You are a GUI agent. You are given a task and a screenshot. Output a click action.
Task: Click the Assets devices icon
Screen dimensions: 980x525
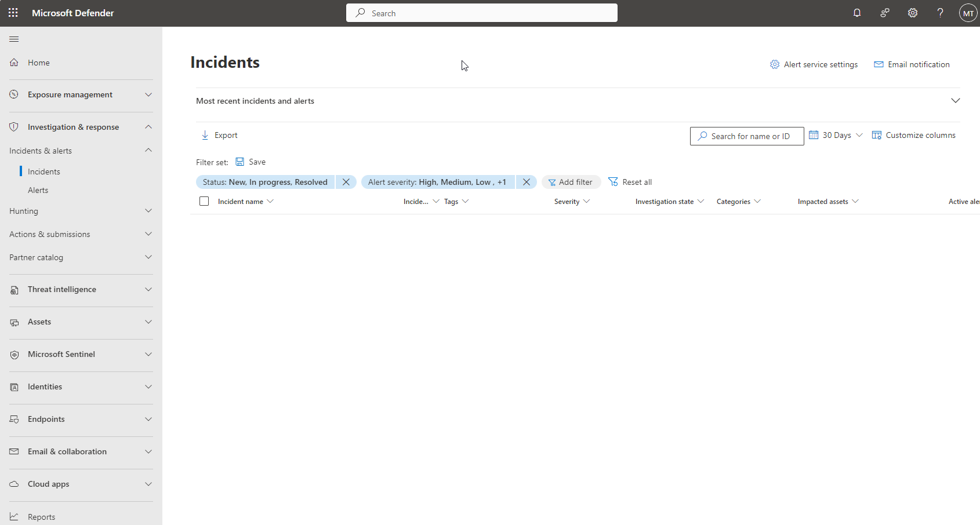[x=14, y=322]
